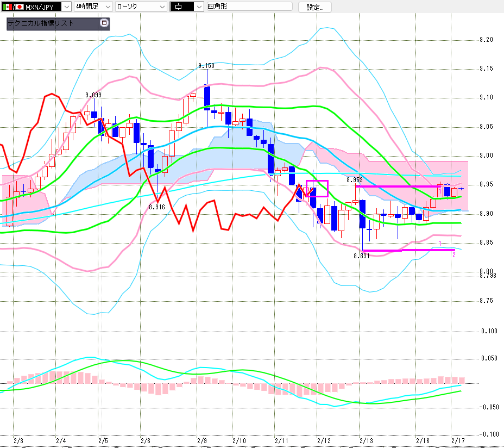This screenshot has width=504, height=448.
Task: Select the lower magenta horizontal line near 8.831
Action: click(x=407, y=250)
